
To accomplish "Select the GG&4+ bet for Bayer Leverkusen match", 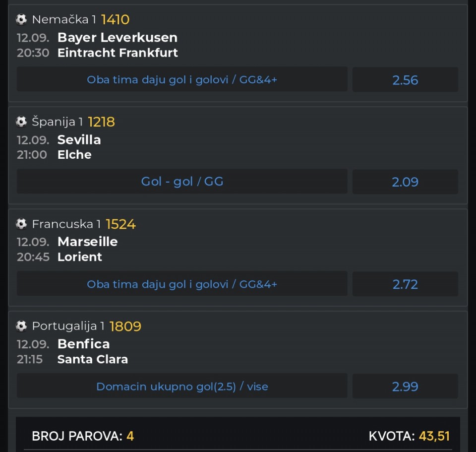I will 182,79.
